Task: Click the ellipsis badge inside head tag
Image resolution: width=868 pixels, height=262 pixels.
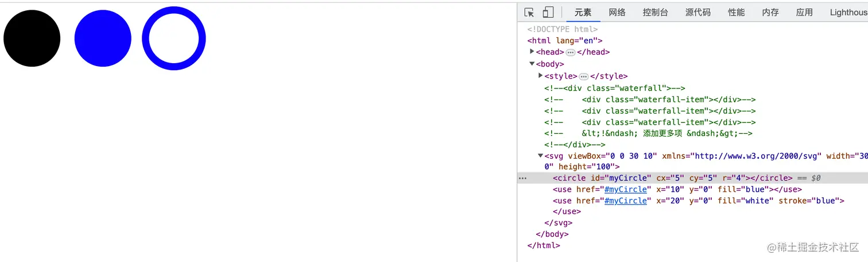Action: click(x=571, y=52)
